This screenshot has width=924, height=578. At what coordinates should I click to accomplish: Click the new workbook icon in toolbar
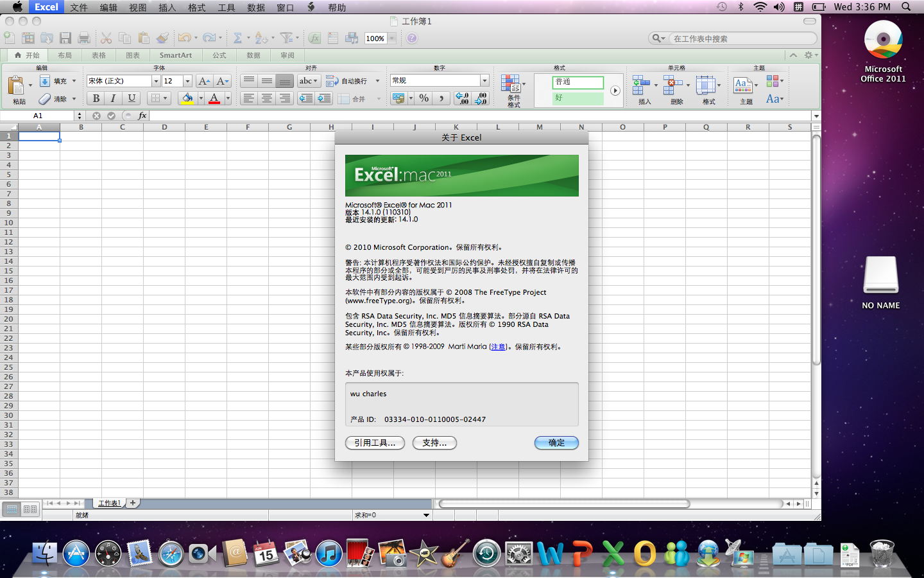(x=10, y=39)
